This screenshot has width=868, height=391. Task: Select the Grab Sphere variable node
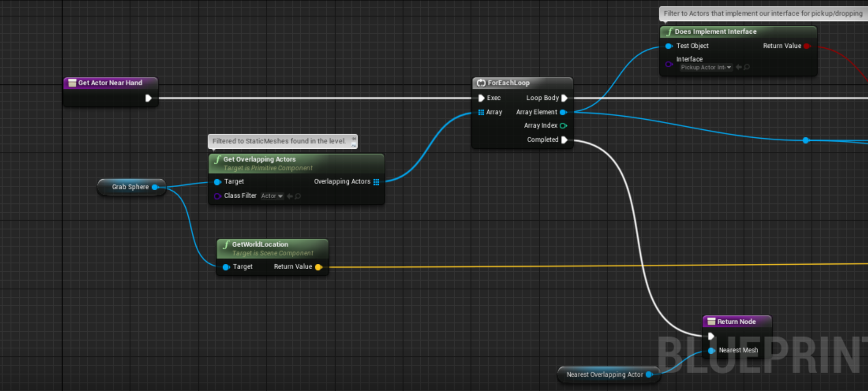point(132,187)
